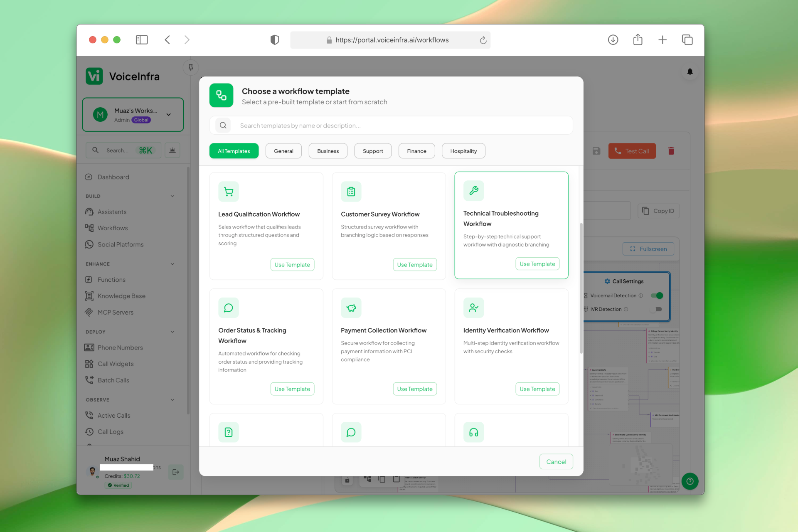The height and width of the screenshot is (532, 798).
Task: Open the browser downloads icon
Action: (x=613, y=40)
